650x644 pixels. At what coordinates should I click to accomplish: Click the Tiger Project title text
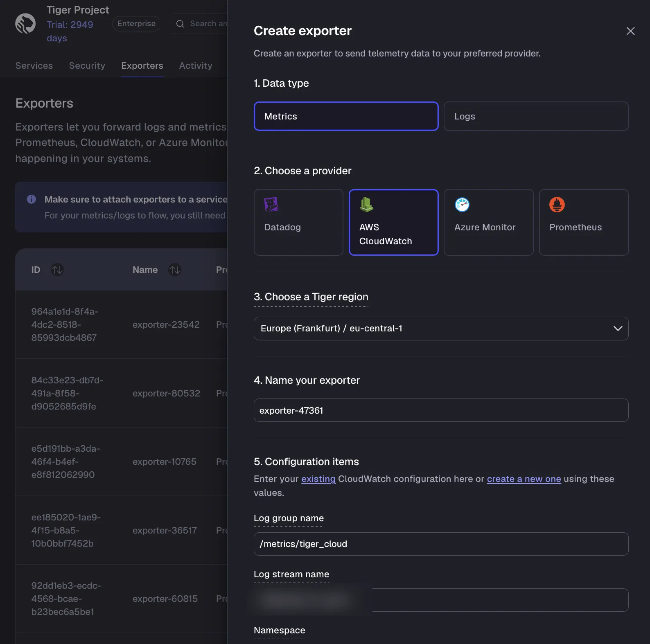[x=78, y=10]
